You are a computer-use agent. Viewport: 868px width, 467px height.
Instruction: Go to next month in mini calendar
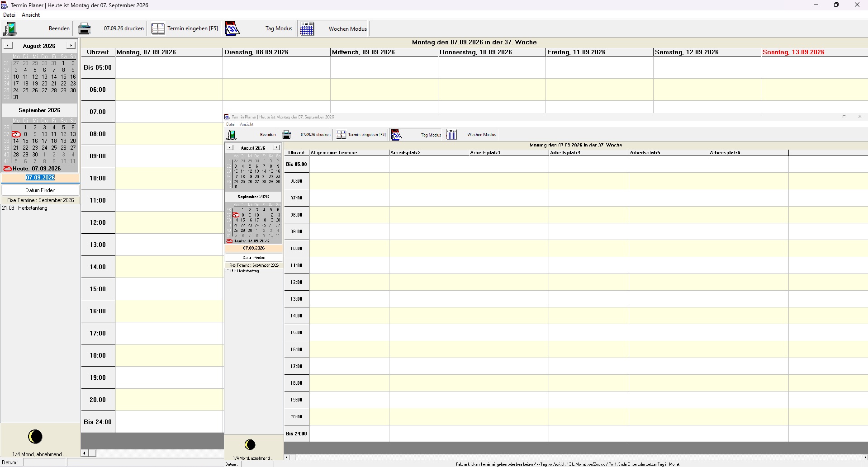tap(71, 46)
